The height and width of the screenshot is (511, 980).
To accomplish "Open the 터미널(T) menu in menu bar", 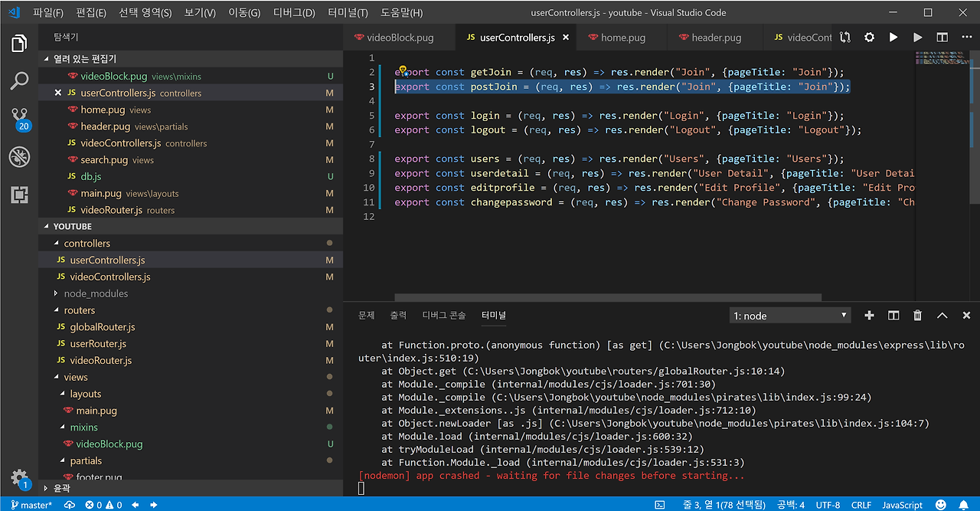I will [x=347, y=13].
